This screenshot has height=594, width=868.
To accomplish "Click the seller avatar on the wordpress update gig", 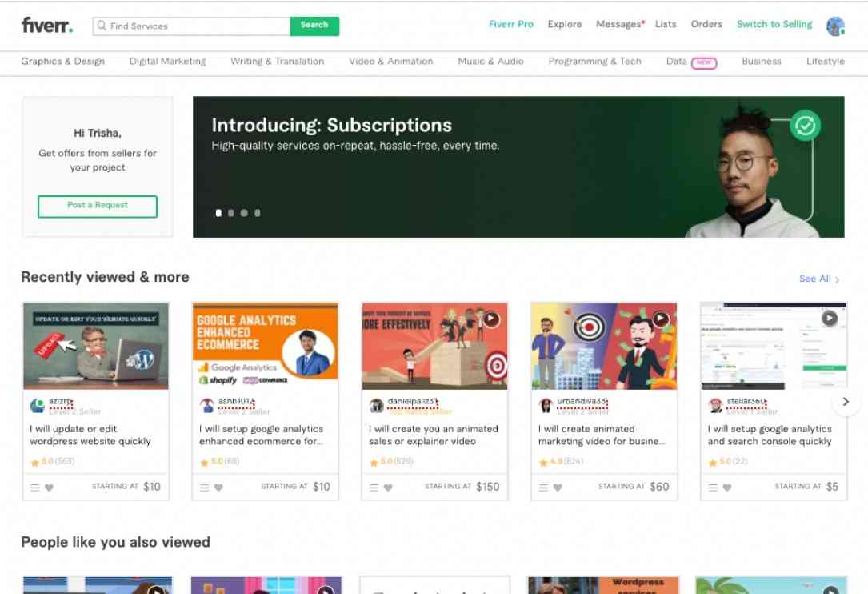I will [38, 406].
